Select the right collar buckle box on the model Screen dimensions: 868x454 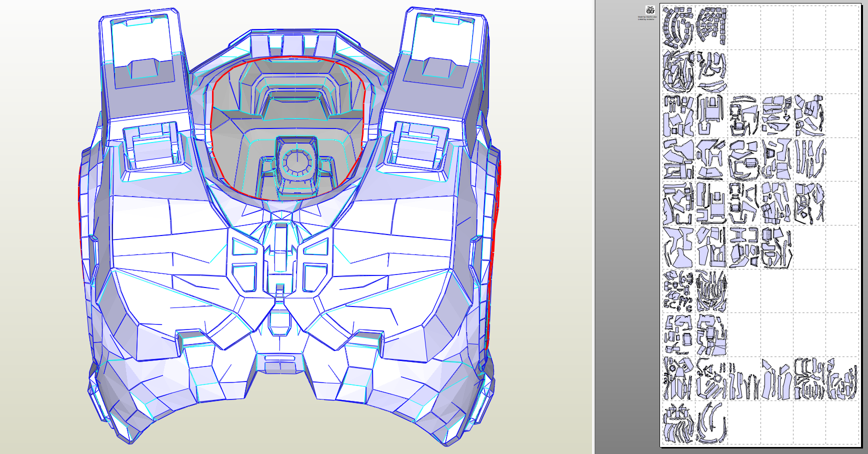418,147
